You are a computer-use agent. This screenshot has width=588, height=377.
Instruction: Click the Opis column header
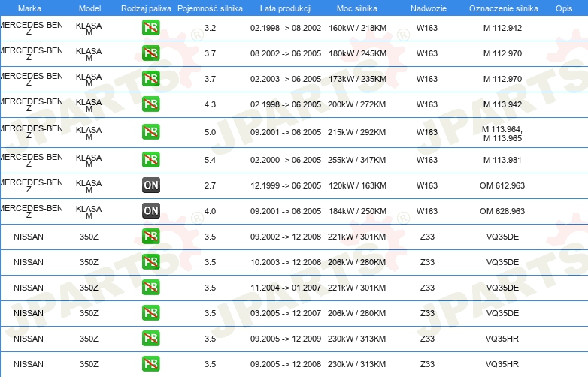(x=564, y=8)
